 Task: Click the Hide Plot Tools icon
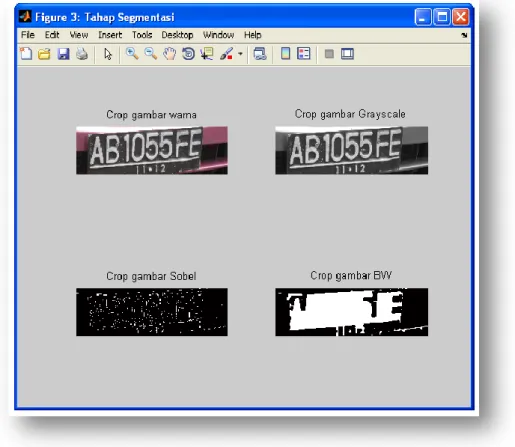(x=329, y=54)
